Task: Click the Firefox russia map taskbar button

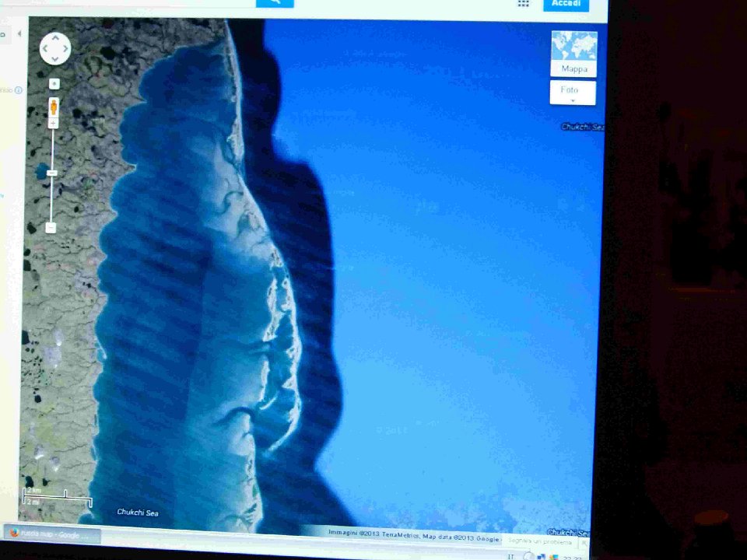Action: tap(52, 534)
